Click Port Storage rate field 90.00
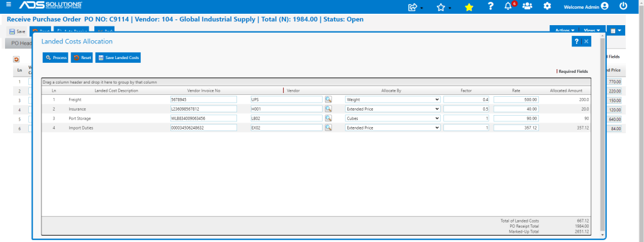Image resolution: width=644 pixels, height=242 pixels. pyautogui.click(x=516, y=118)
